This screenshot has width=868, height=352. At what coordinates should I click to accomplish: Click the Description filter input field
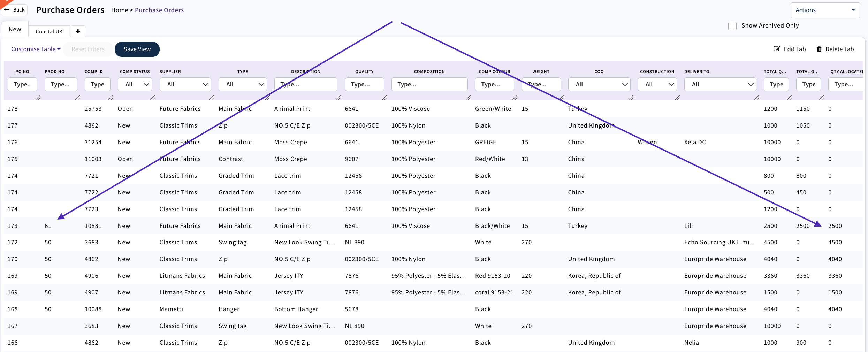click(306, 84)
